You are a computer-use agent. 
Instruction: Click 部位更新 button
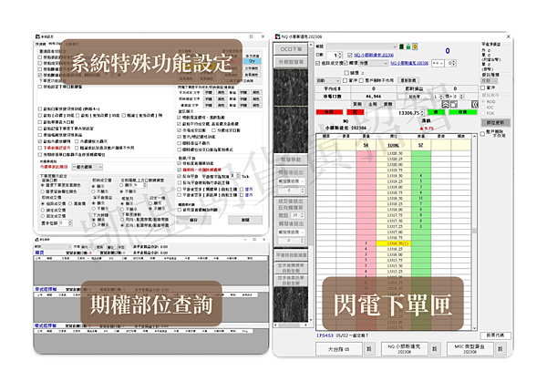tap(495, 122)
